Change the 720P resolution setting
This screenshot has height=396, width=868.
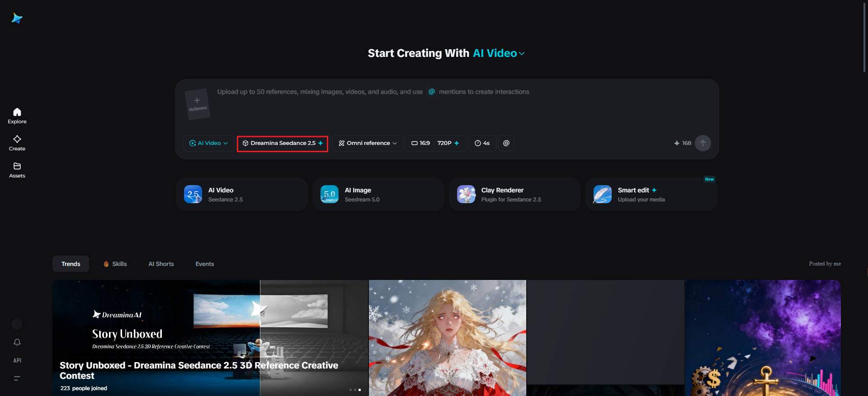click(x=448, y=143)
